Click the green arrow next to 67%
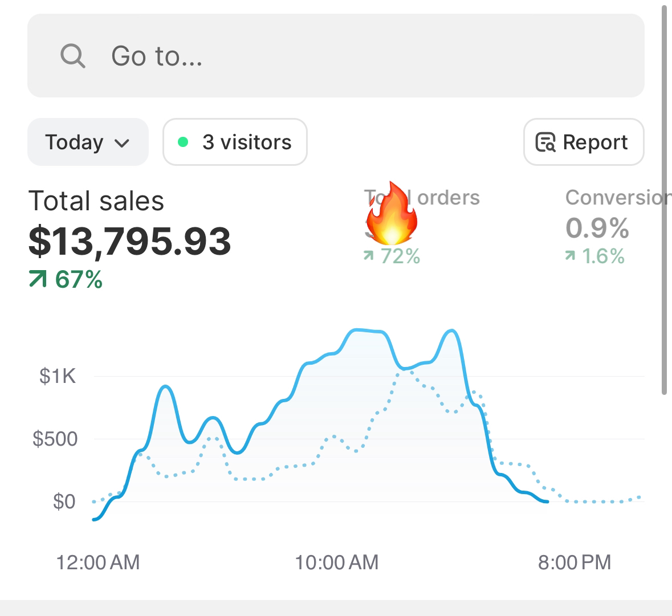 (38, 279)
